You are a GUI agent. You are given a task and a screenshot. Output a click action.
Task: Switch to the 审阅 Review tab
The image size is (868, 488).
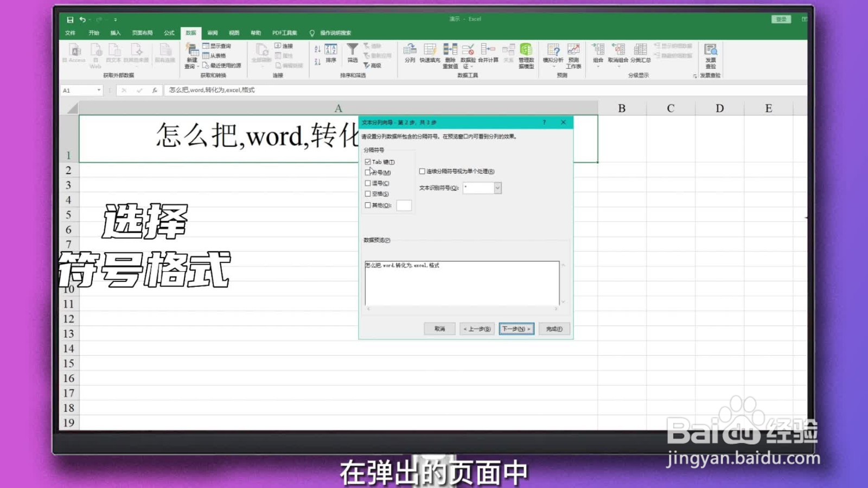(213, 33)
